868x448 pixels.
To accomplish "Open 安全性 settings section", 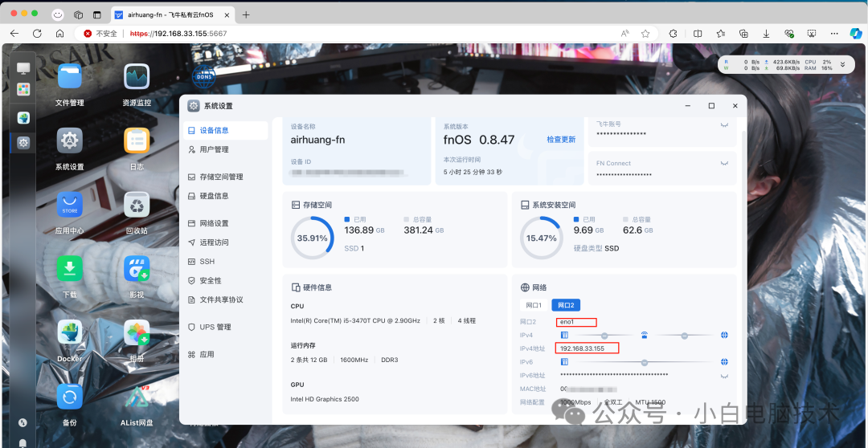I will point(226,280).
